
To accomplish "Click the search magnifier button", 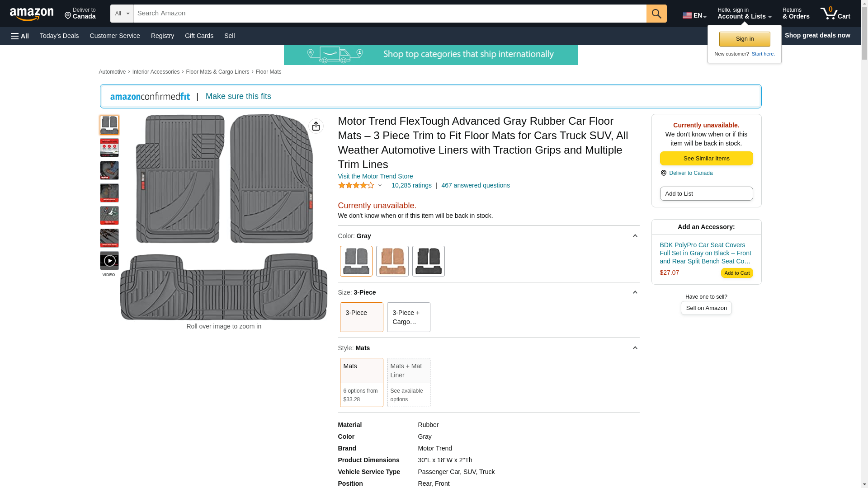I will (656, 14).
